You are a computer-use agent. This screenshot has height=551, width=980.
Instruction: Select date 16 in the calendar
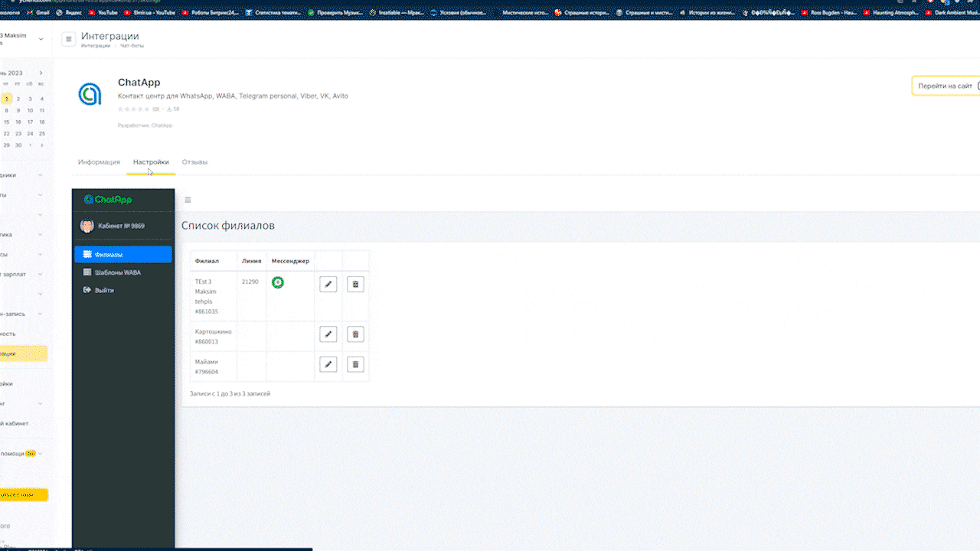pos(18,122)
